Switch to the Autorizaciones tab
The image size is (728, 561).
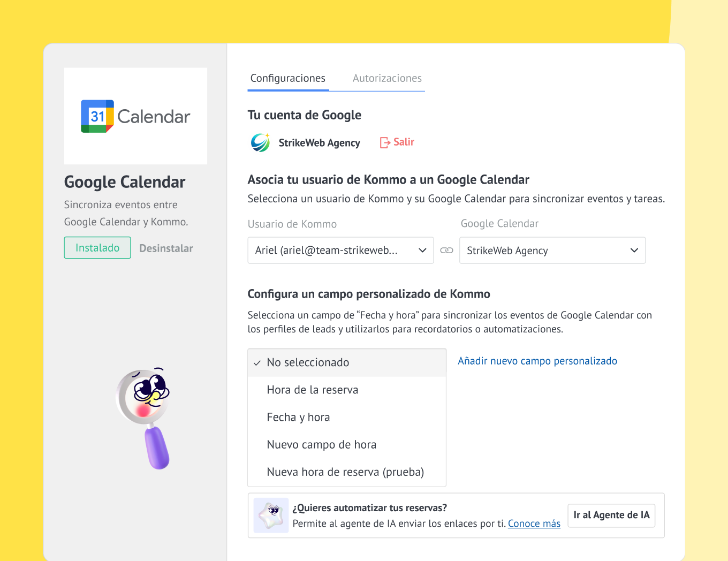387,78
